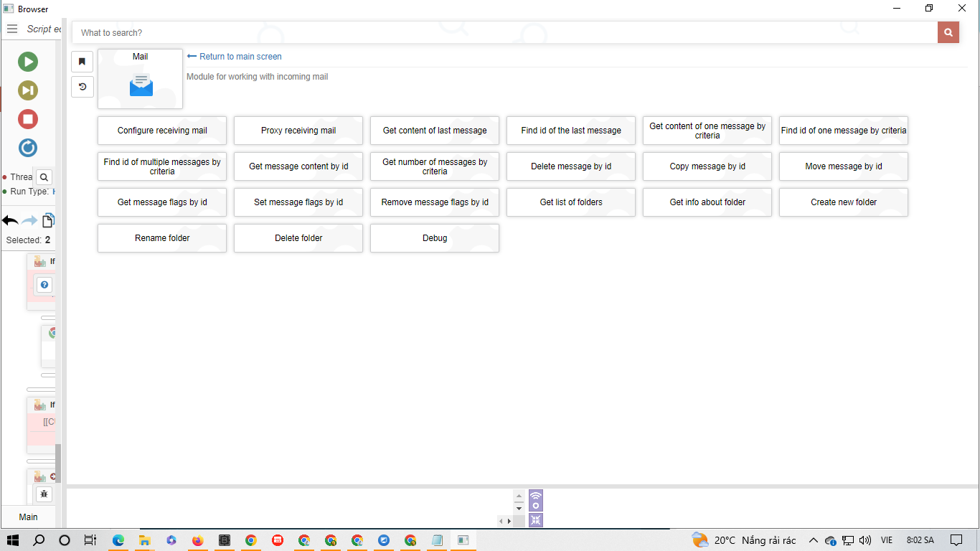Open Firefox from the Windows taskbar
This screenshot has height=551, width=980.
(x=197, y=540)
